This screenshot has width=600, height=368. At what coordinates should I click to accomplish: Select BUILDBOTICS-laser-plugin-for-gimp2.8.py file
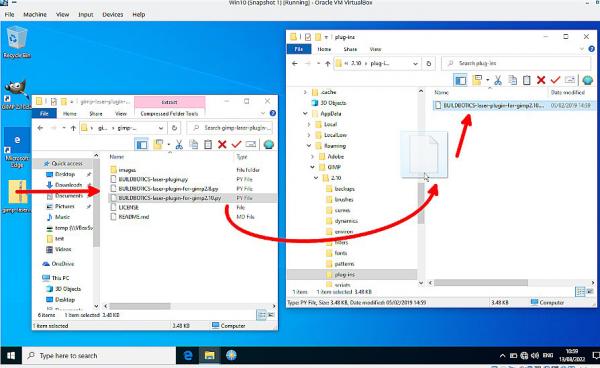point(168,189)
